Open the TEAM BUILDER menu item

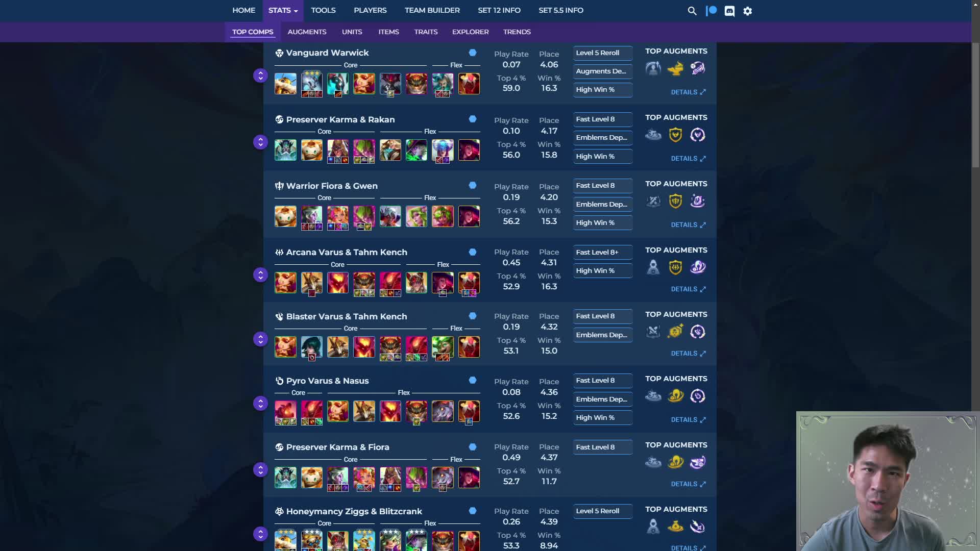coord(432,10)
